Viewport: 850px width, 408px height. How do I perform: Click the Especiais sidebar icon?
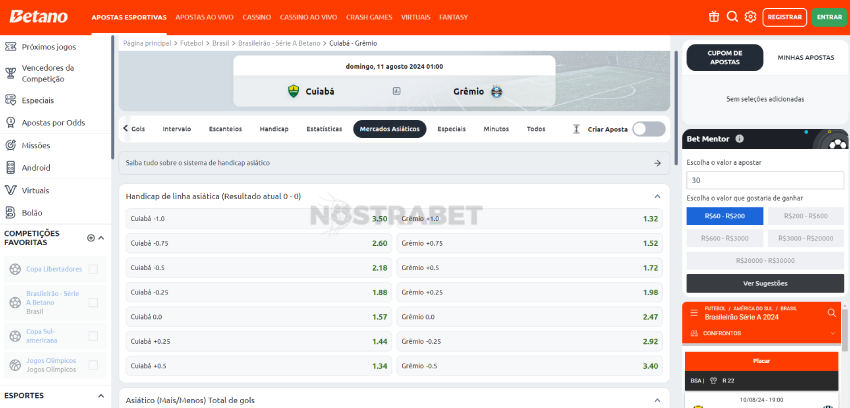pyautogui.click(x=10, y=100)
